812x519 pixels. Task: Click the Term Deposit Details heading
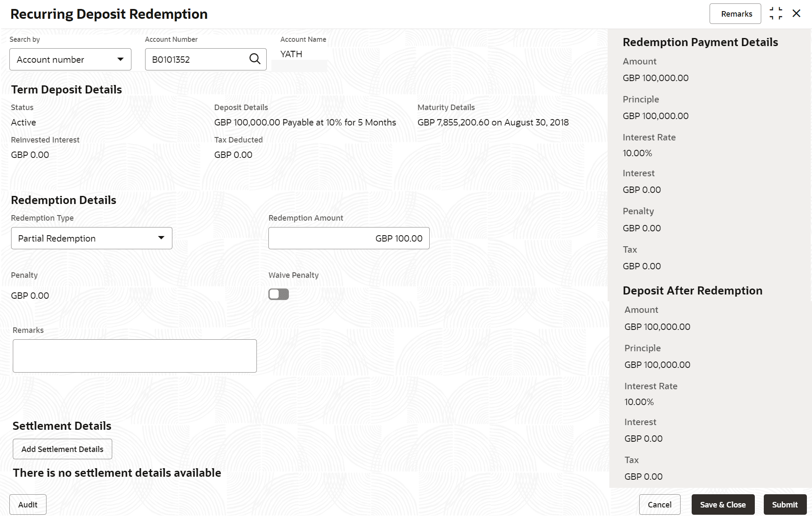pyautogui.click(x=67, y=90)
